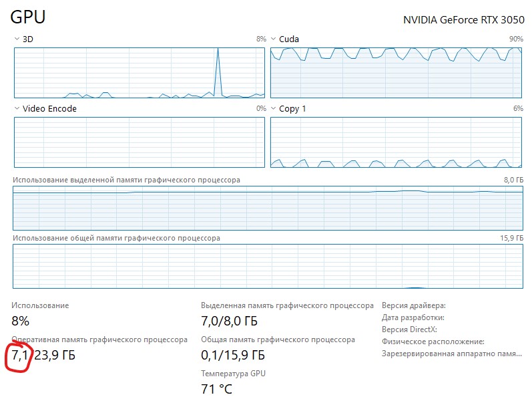This screenshot has height=411, width=532.
Task: Open the 3D engine dropdown chevron
Action: 17,39
